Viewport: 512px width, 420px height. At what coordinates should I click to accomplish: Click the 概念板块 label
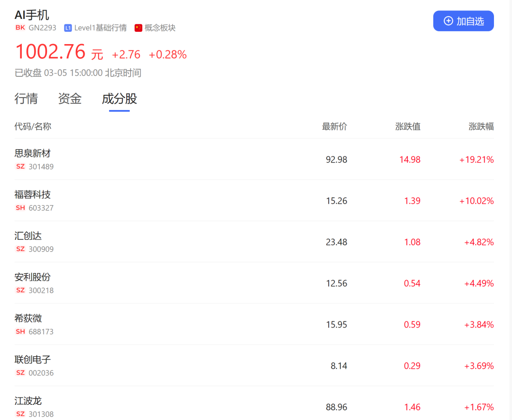160,28
